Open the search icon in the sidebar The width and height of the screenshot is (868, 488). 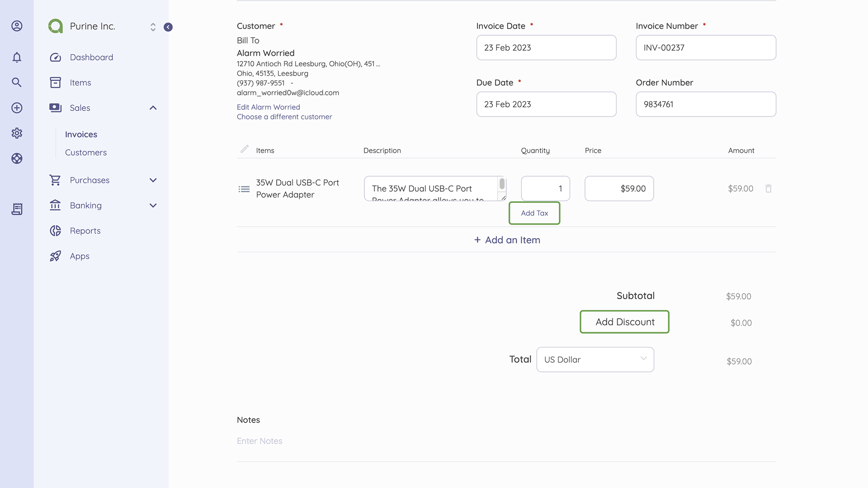click(17, 82)
